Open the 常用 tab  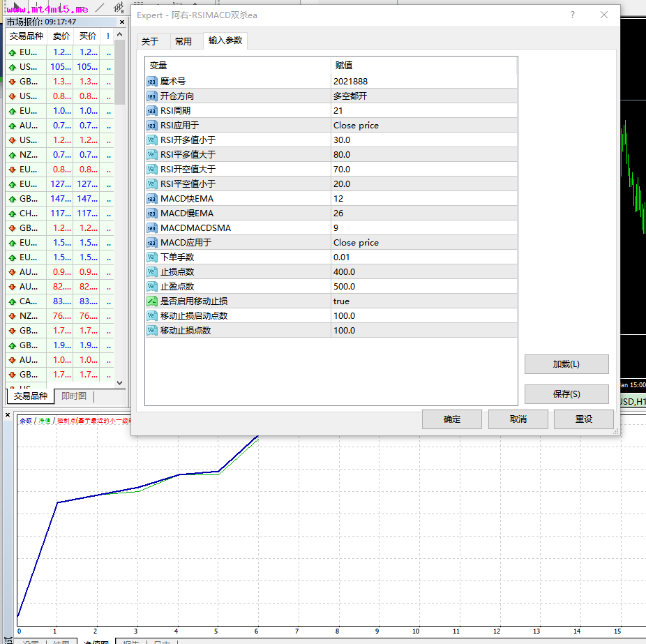tap(183, 42)
